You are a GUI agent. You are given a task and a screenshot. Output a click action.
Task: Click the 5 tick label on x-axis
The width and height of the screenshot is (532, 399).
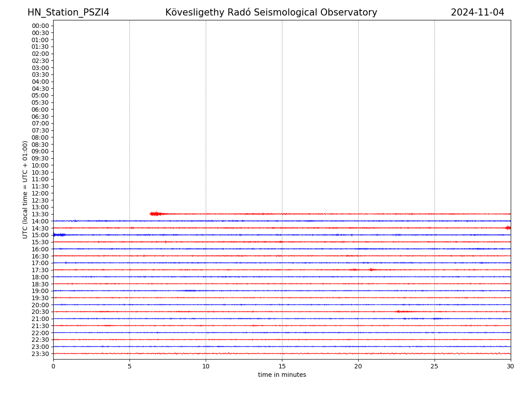point(129,367)
